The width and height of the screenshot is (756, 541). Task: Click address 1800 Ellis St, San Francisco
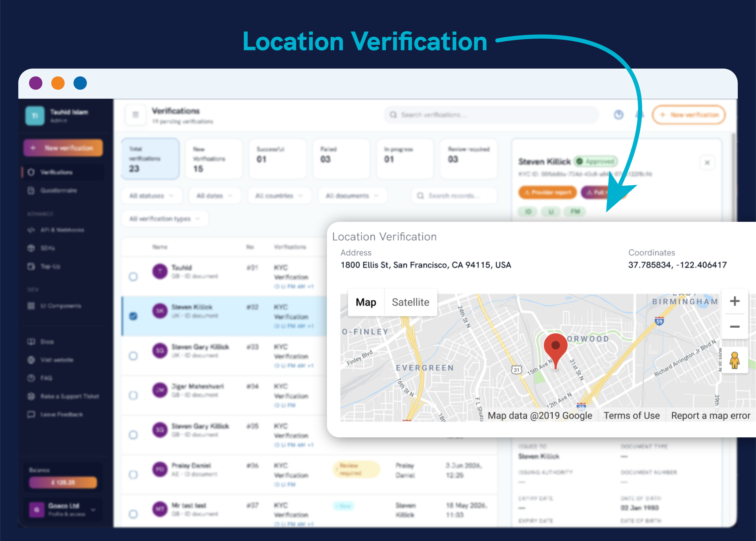[426, 265]
